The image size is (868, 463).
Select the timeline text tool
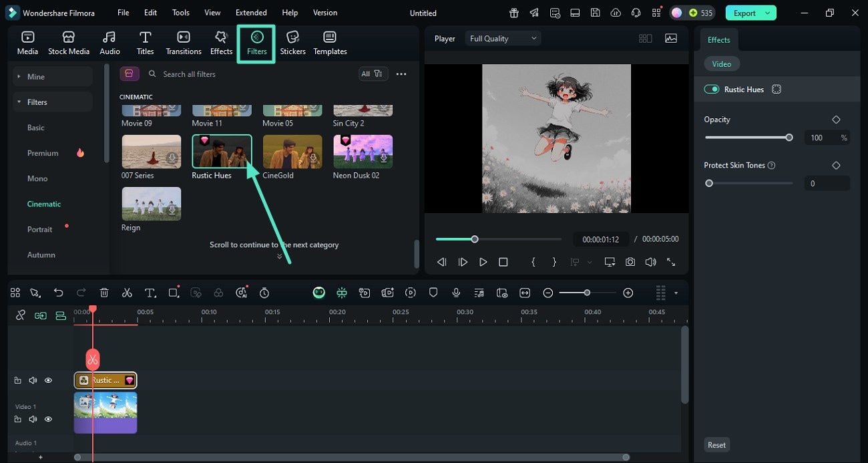150,293
